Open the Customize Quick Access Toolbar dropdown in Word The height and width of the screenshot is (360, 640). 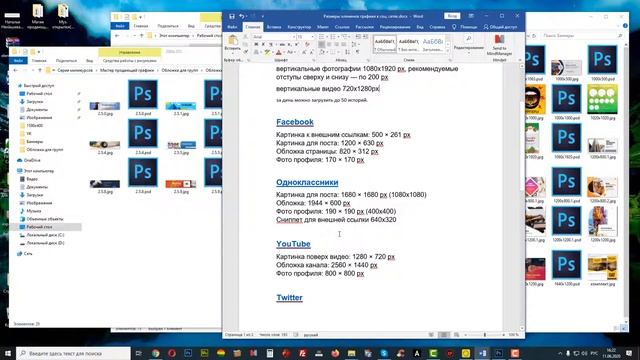[262, 16]
